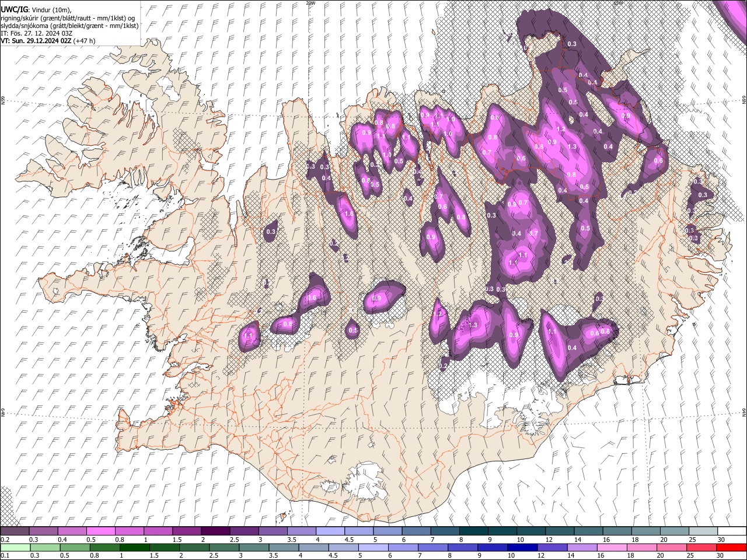Select the slate blue snow swatch at 6 mm

416,531
